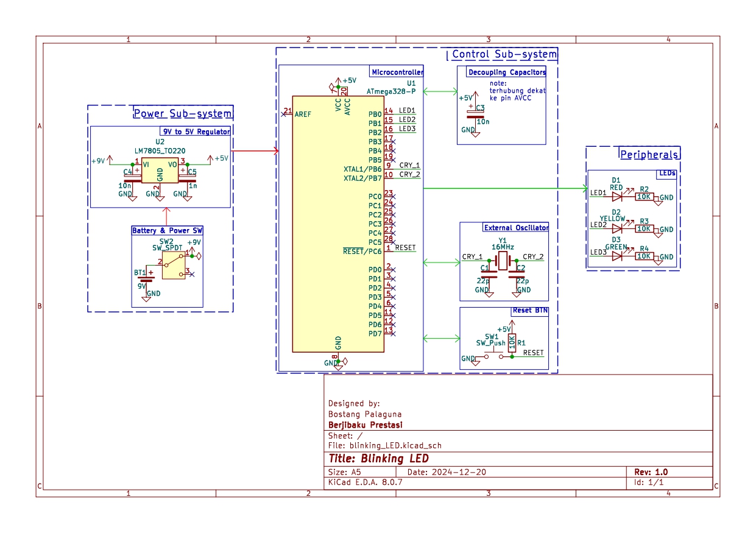This screenshot has width=756, height=533.
Task: Select output capacitor C5 symbol
Action: (x=187, y=179)
